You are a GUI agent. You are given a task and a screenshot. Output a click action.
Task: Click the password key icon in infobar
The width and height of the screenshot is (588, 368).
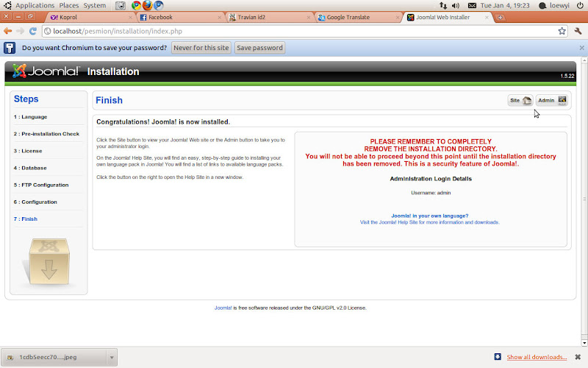(10, 48)
